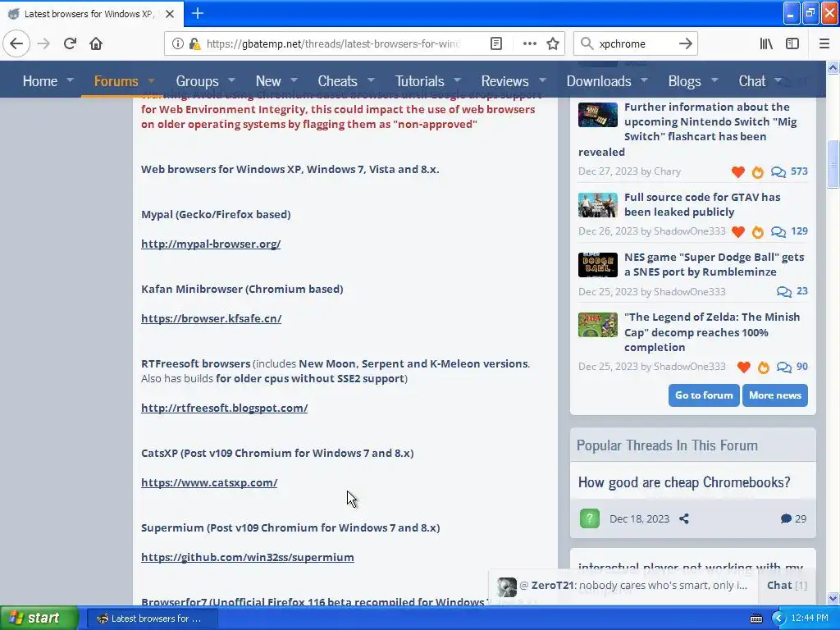
Task: Expand the Groups dropdown arrow
Action: click(x=231, y=80)
